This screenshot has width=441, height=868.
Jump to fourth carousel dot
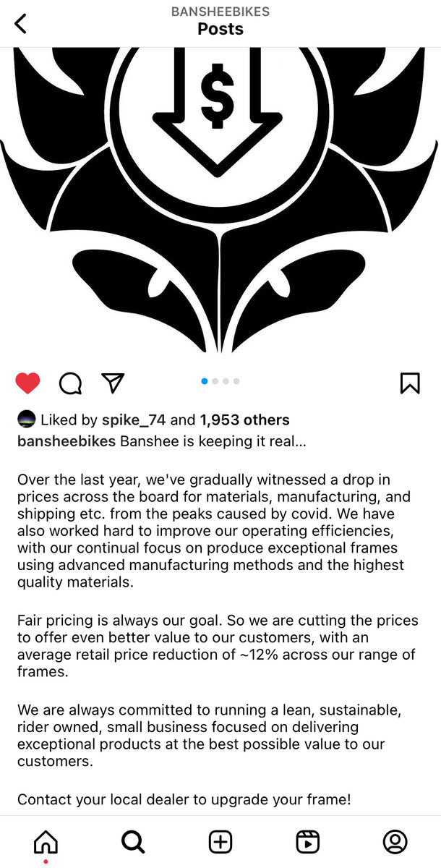coord(236,381)
